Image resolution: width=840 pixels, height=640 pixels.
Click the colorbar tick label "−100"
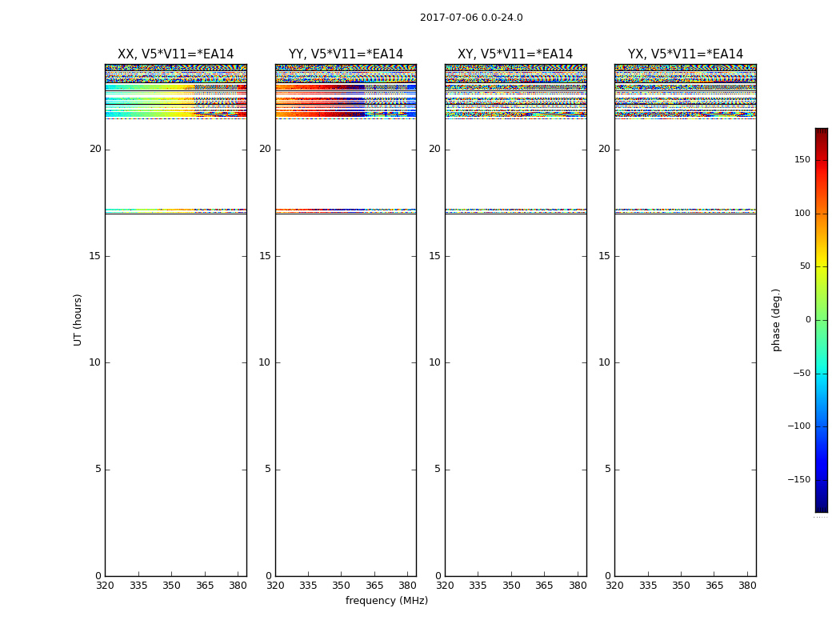[x=799, y=426]
